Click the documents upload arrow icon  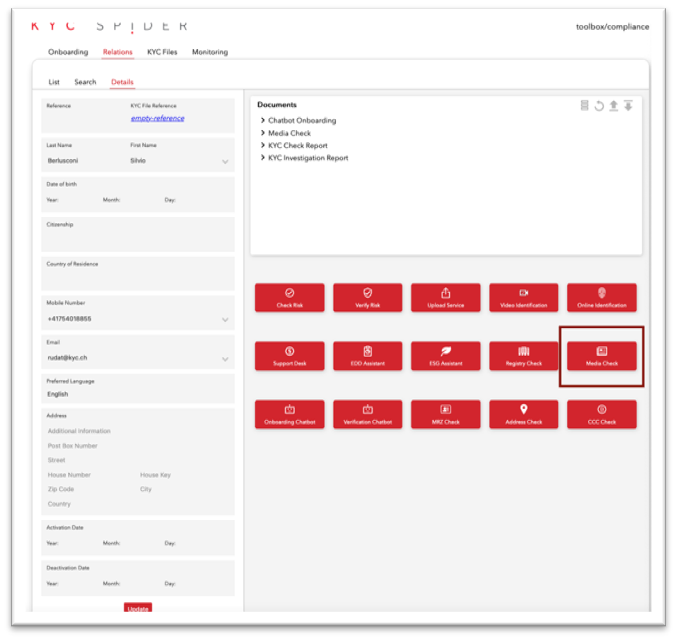(613, 106)
